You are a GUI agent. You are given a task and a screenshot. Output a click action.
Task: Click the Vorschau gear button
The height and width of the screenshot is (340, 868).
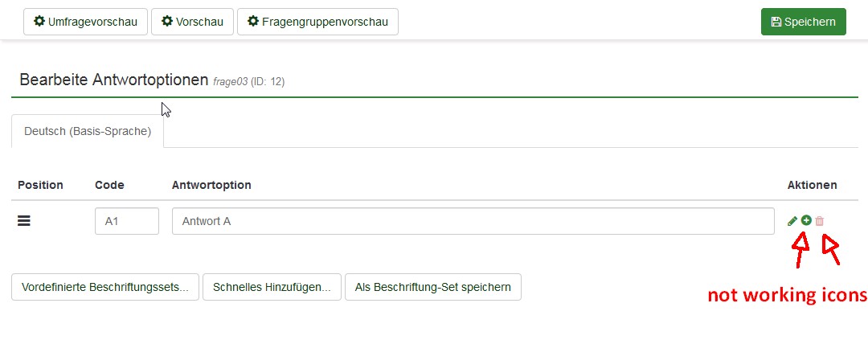pos(192,22)
